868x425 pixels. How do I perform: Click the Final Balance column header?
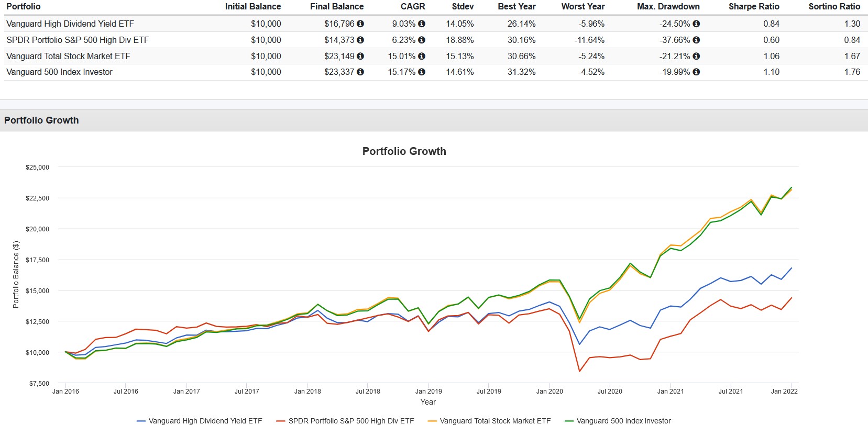337,6
